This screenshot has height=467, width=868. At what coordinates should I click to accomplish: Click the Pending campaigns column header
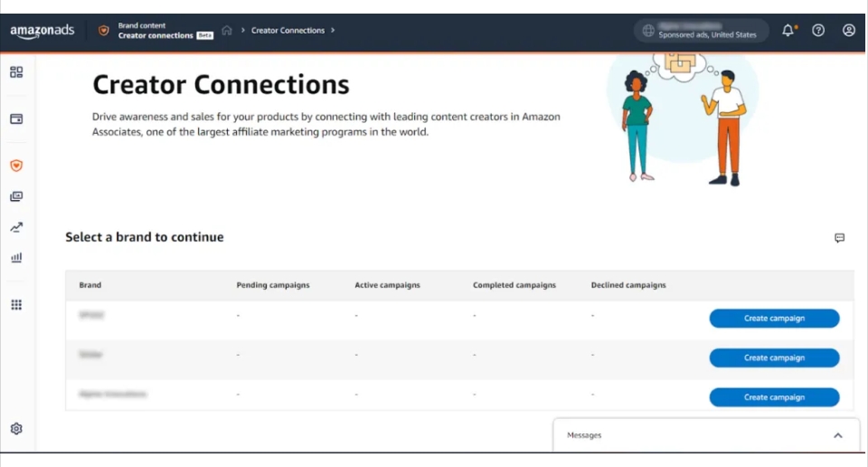pyautogui.click(x=273, y=285)
